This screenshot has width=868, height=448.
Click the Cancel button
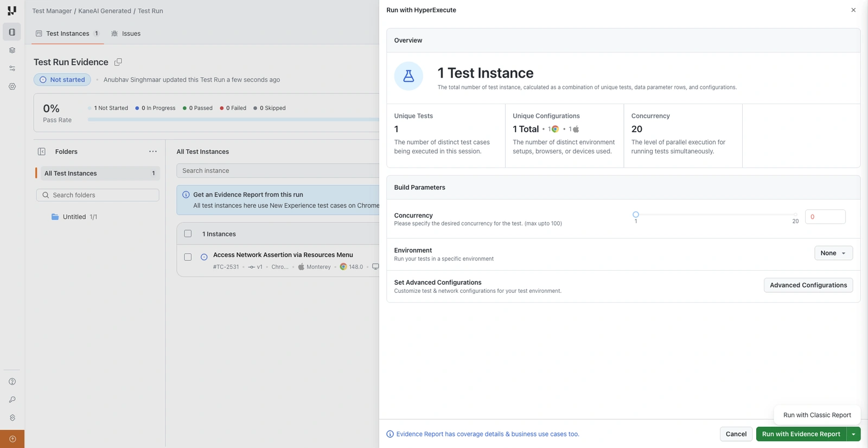(x=736, y=434)
